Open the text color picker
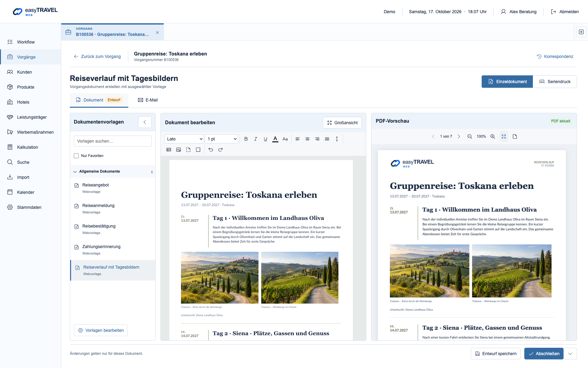Image resolution: width=588 pixels, height=368 pixels. coord(275,139)
